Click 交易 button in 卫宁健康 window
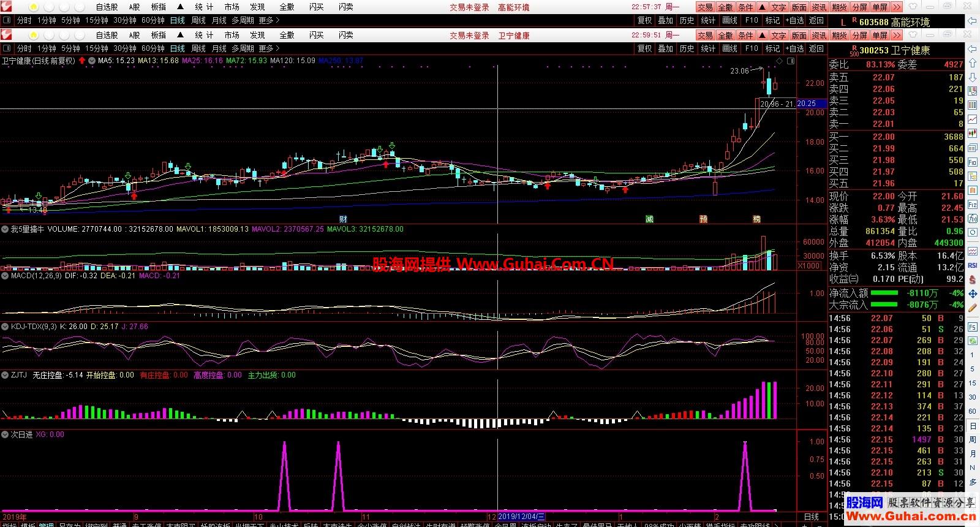Viewport: 980px width, 527px height. click(x=705, y=35)
